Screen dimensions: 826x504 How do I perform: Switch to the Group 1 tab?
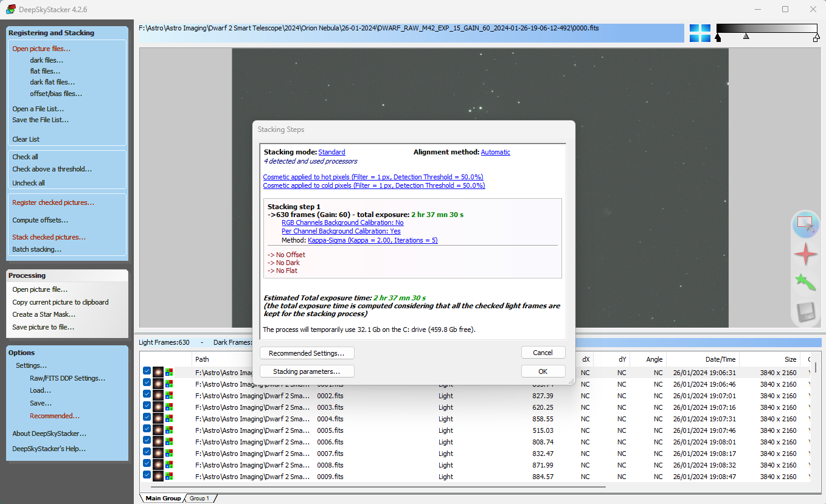click(200, 498)
